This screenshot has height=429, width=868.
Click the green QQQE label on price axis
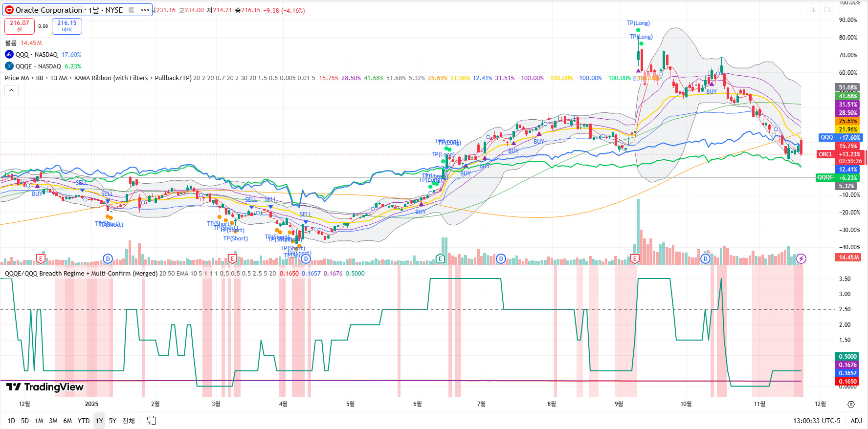[x=825, y=178]
